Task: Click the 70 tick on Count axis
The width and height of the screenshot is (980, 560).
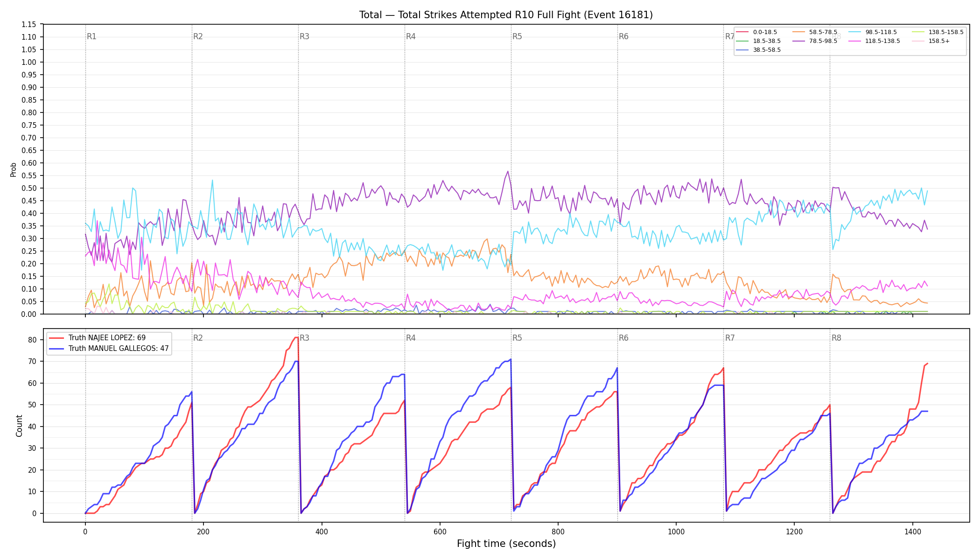Action: coord(32,361)
